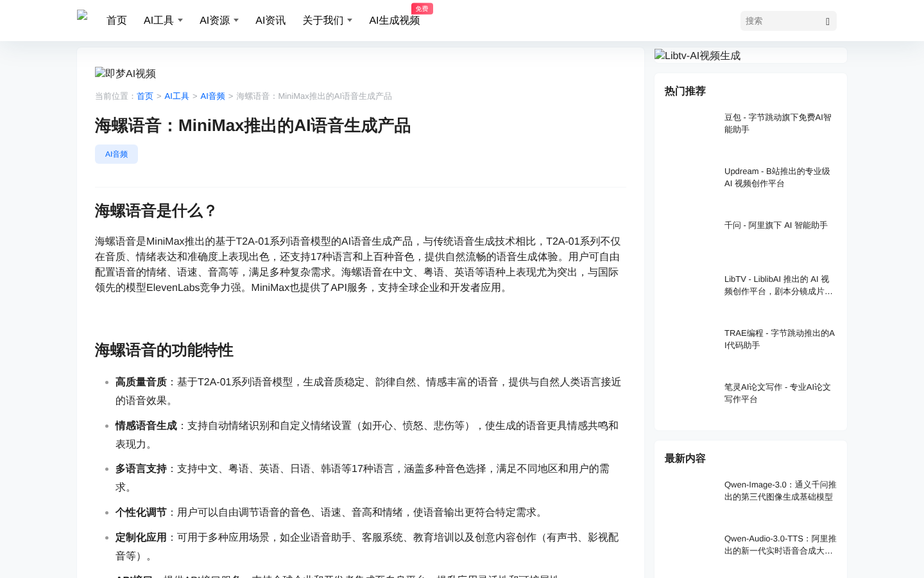Open Qwen-Audio-3.0-TTS latest content article
The height and width of the screenshot is (578, 924).
tap(780, 545)
